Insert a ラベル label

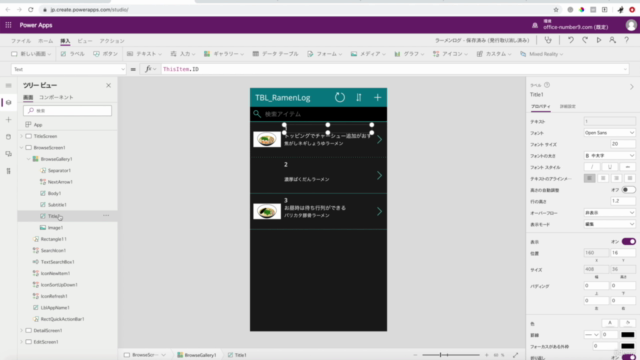[x=73, y=54]
